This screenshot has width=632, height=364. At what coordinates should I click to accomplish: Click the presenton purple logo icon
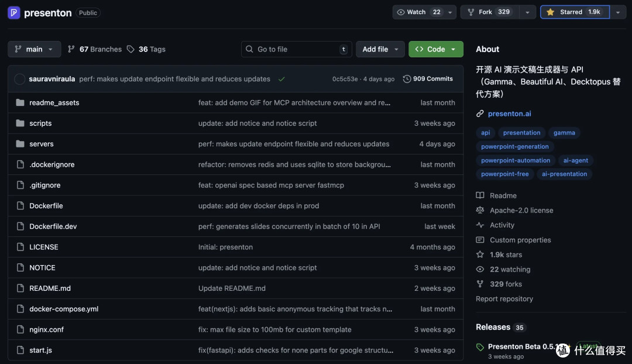click(13, 12)
